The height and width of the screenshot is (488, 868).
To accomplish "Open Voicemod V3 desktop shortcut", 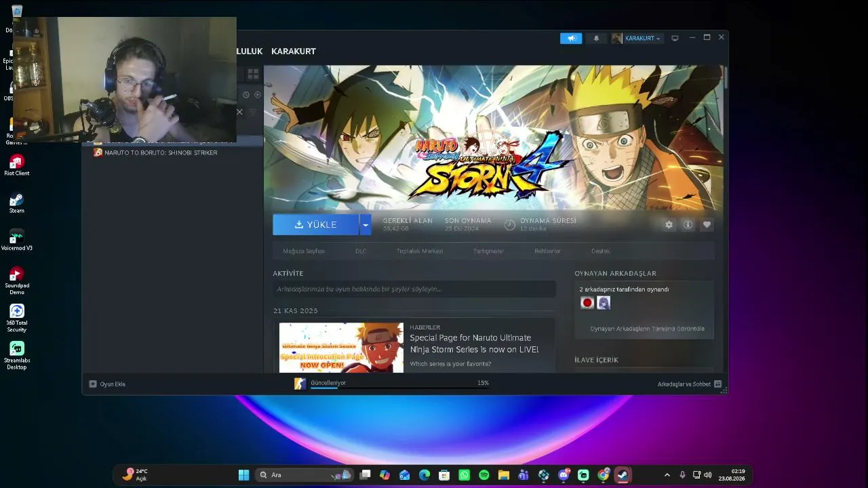I will tap(17, 241).
